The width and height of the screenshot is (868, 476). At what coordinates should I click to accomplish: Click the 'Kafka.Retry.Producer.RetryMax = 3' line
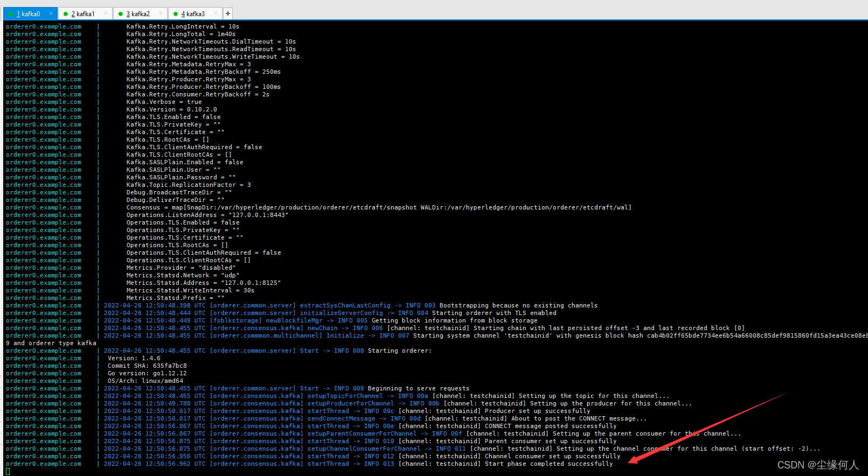(189, 79)
